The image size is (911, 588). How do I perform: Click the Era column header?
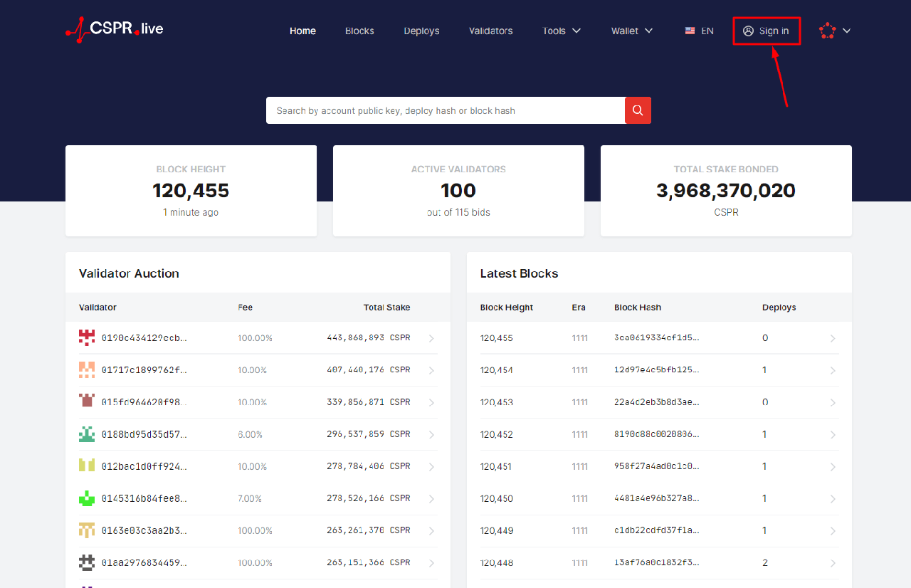[x=579, y=308]
